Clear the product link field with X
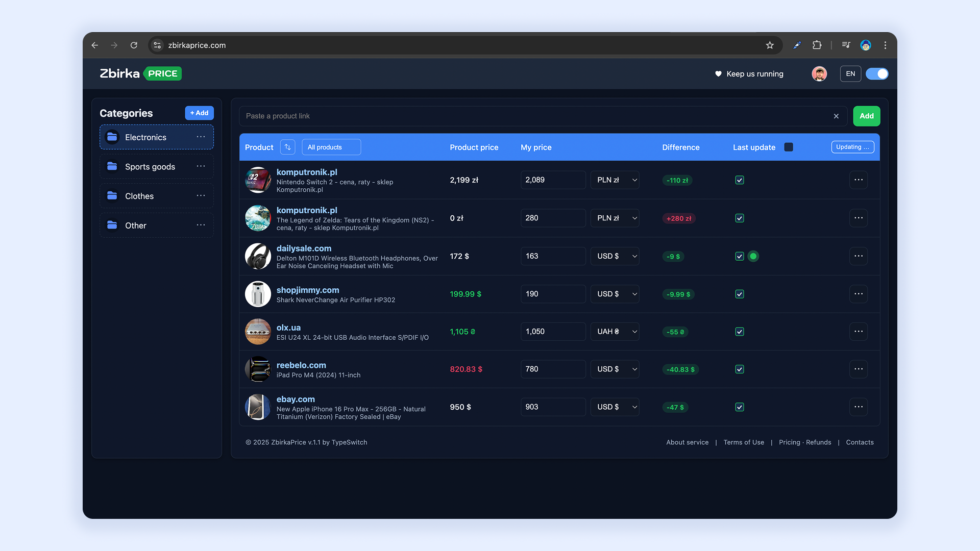The image size is (980, 551). tap(836, 116)
